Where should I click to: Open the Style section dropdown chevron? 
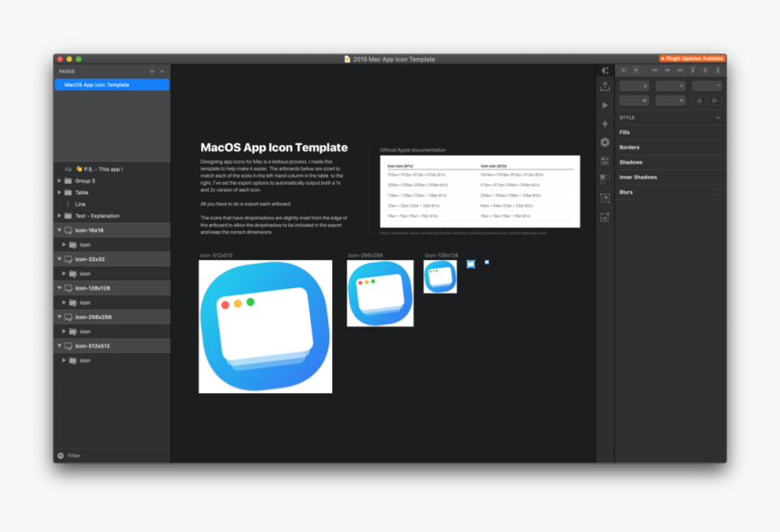click(717, 118)
